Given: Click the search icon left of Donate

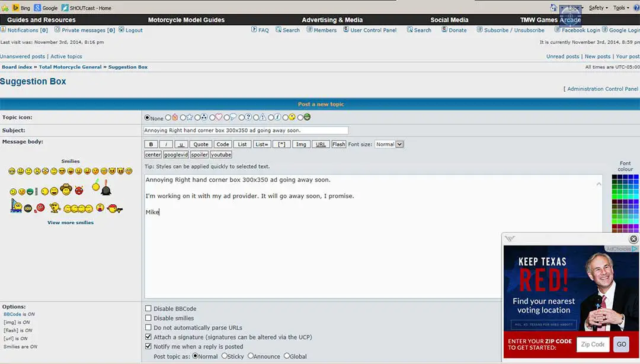Looking at the screenshot, I should tap(409, 30).
